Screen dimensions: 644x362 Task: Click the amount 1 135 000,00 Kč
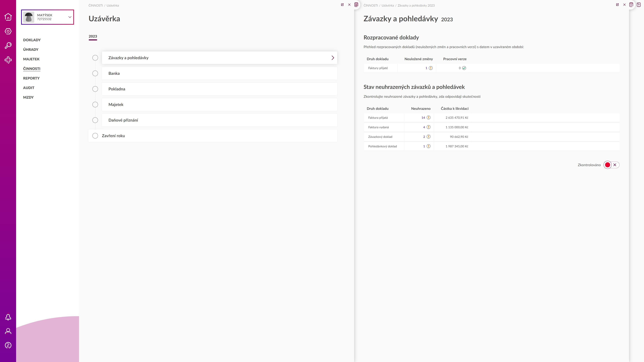pyautogui.click(x=457, y=127)
